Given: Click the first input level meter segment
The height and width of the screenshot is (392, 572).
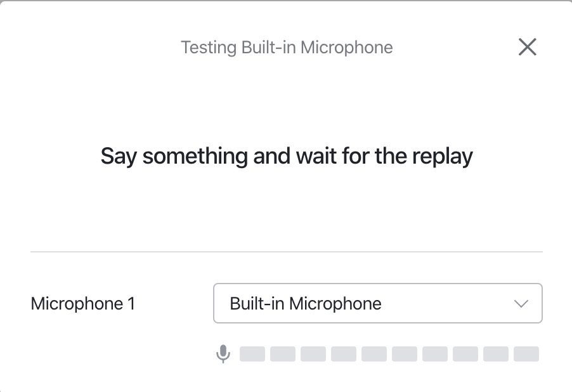Looking at the screenshot, I should (x=252, y=354).
